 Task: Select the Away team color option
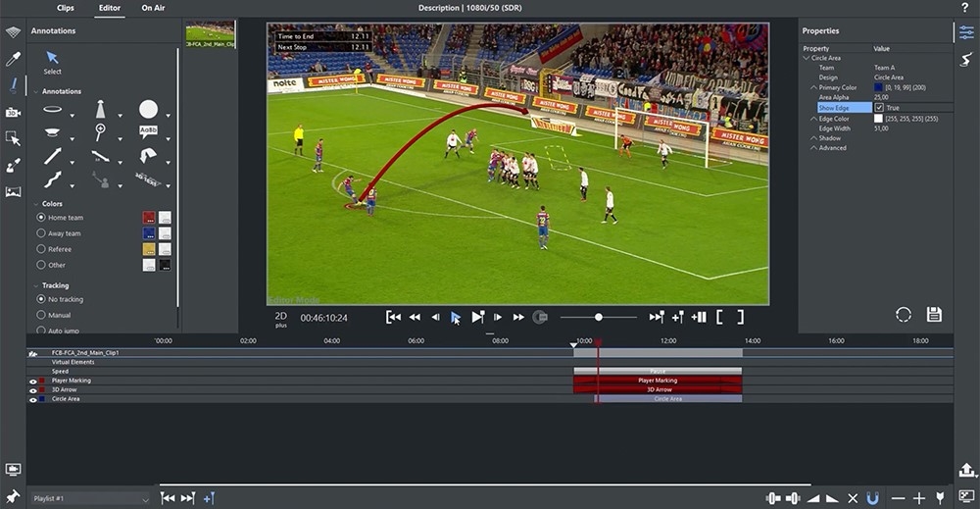coord(41,233)
